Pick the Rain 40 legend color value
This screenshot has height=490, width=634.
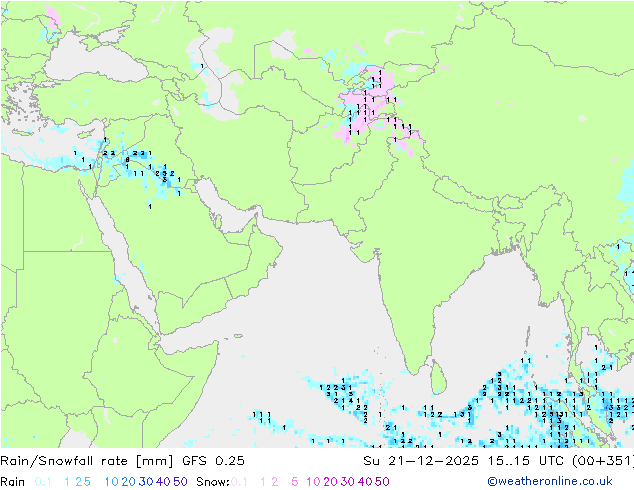click(163, 482)
